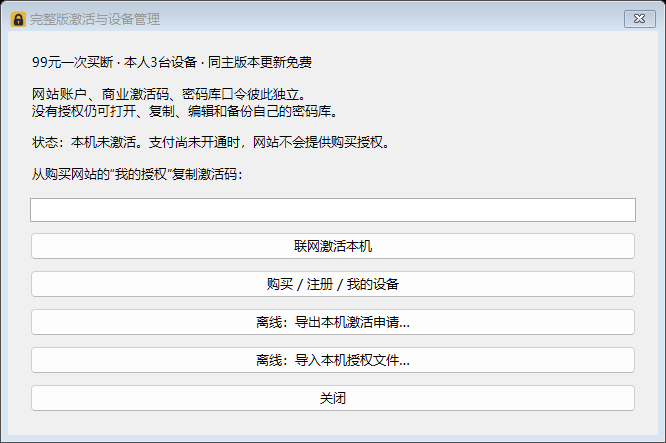Image resolution: width=666 pixels, height=443 pixels.
Task: Open 购买 / 注册 / 我的设备
Action: click(333, 284)
